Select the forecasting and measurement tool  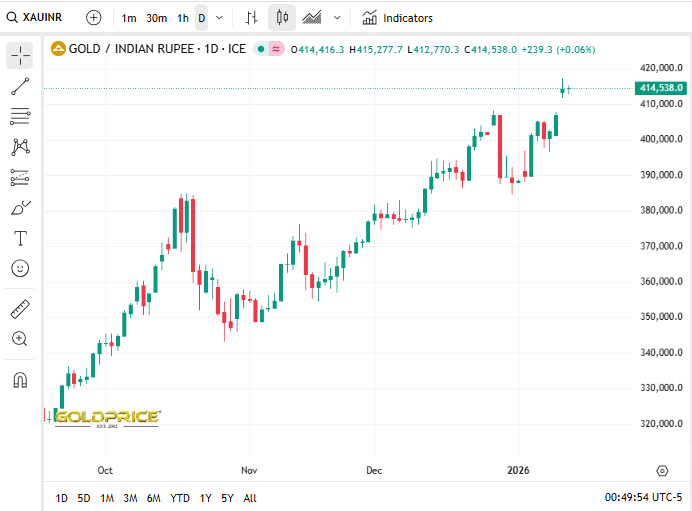pyautogui.click(x=20, y=177)
